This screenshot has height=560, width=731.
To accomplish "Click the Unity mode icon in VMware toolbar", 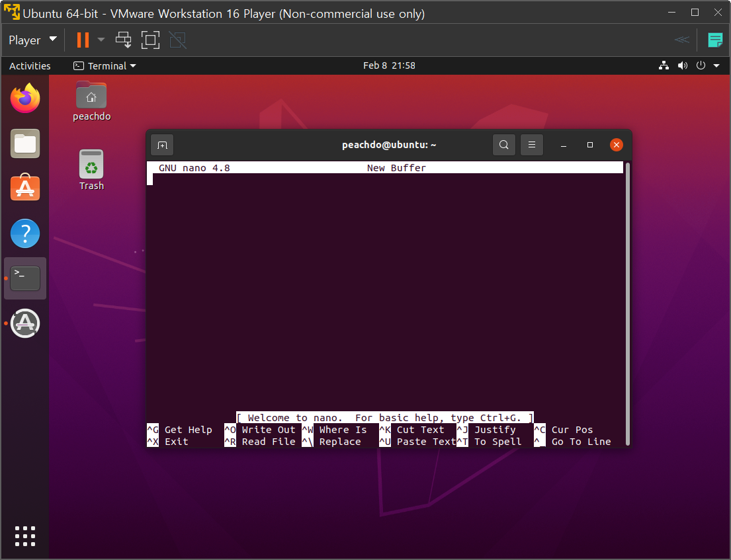I will 177,40.
